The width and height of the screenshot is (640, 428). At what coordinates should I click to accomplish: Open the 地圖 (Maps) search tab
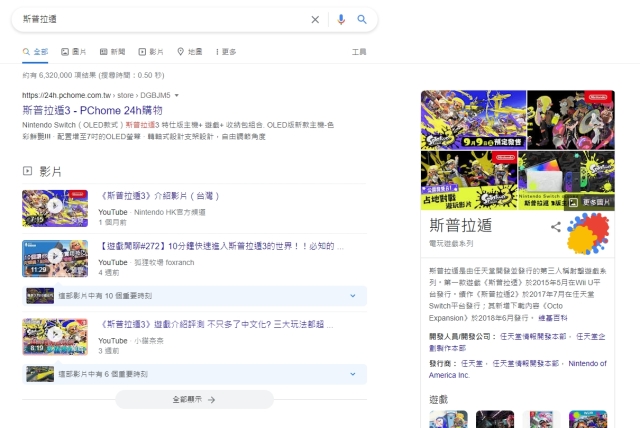pyautogui.click(x=189, y=51)
